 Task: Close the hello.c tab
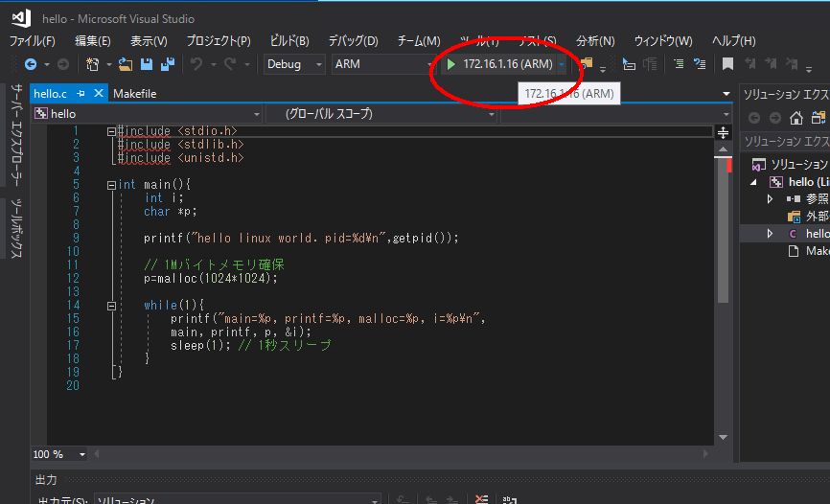[x=99, y=93]
